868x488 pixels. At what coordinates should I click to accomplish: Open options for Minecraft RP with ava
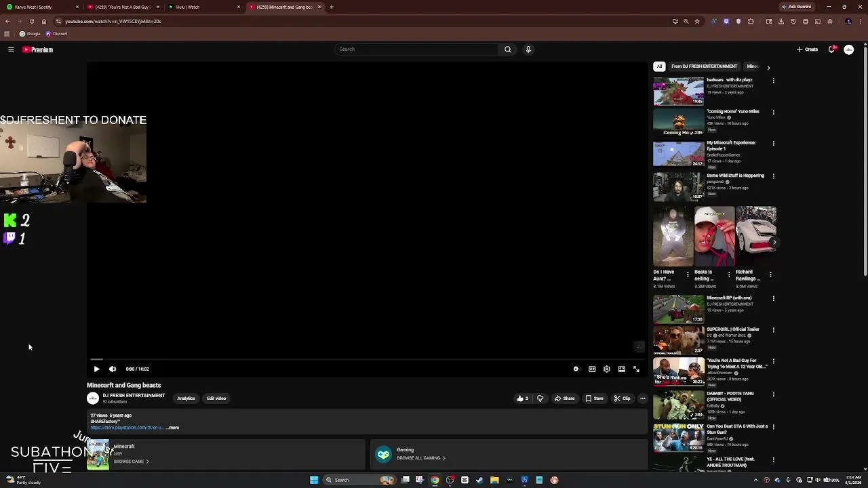[x=773, y=298]
